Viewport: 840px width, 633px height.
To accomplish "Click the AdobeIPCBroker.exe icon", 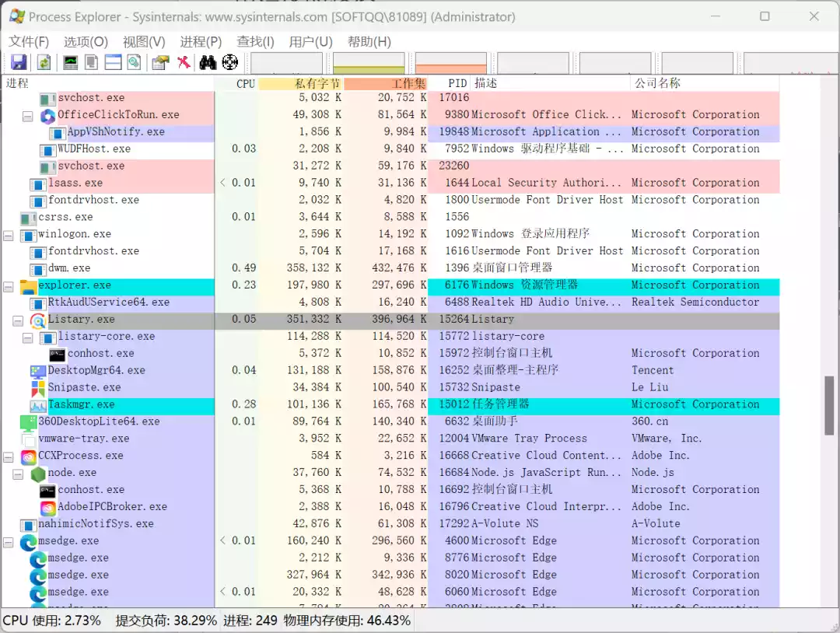I will [47, 508].
